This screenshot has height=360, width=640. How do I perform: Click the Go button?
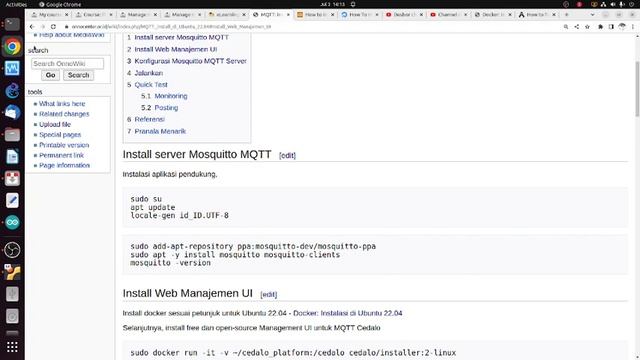[51, 75]
